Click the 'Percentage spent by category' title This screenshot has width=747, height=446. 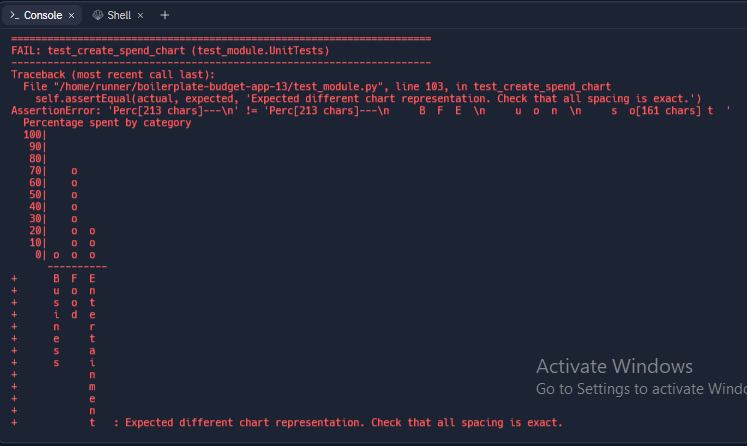(x=107, y=123)
